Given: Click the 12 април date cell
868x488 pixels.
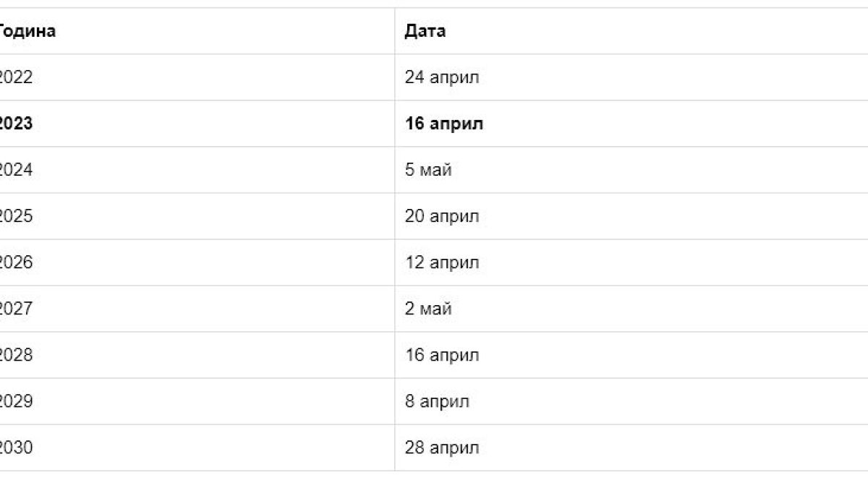Looking at the screenshot, I should pos(442,262).
